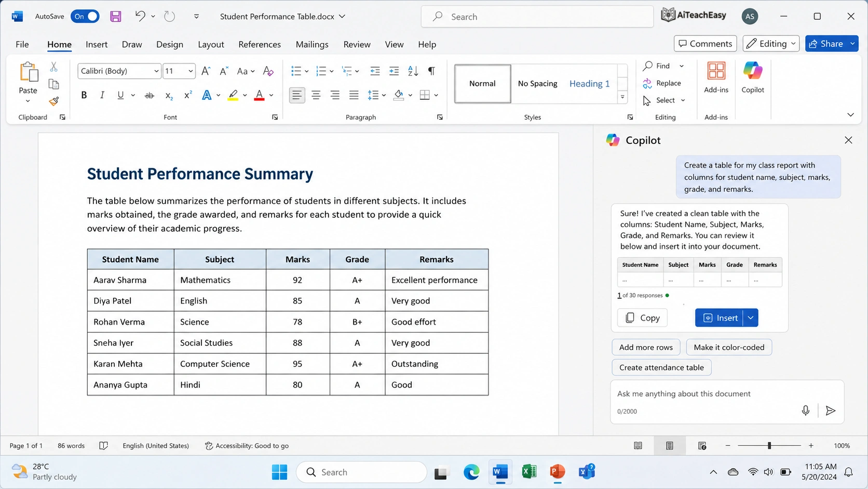Click Make it color-coded suggestion

729,347
